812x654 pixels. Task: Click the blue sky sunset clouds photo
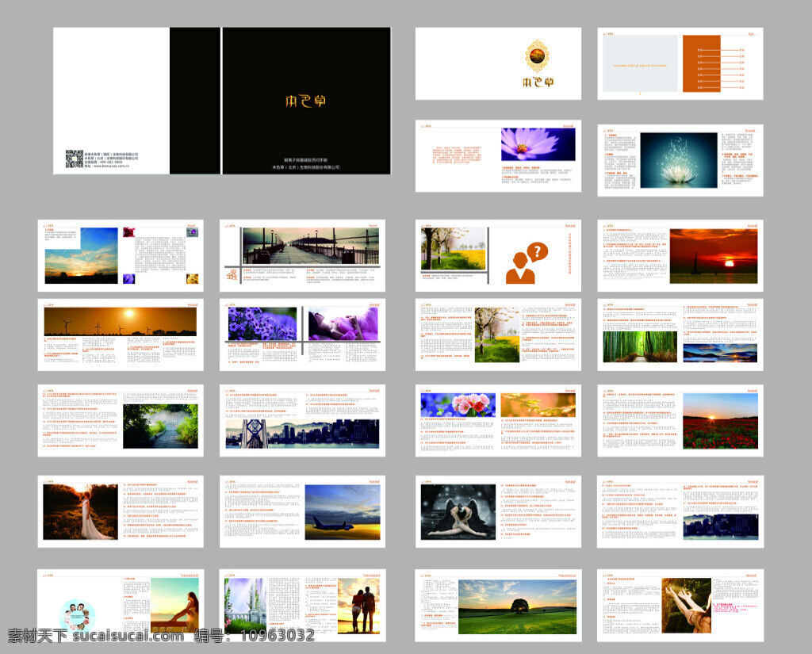[x=82, y=255]
